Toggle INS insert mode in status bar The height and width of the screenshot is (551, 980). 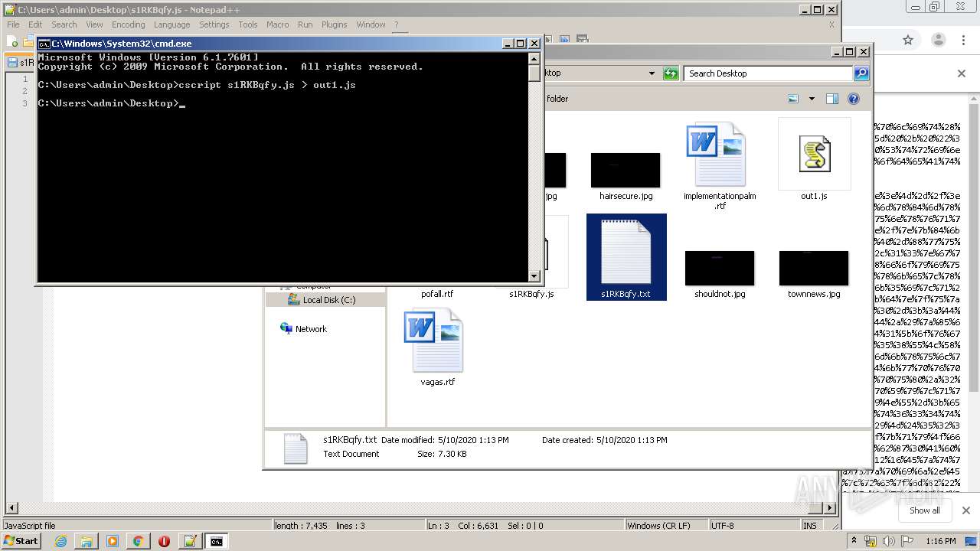pyautogui.click(x=809, y=526)
